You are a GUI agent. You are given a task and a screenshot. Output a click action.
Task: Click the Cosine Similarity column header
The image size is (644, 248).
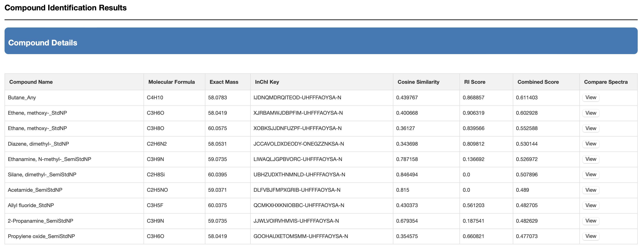pyautogui.click(x=418, y=82)
